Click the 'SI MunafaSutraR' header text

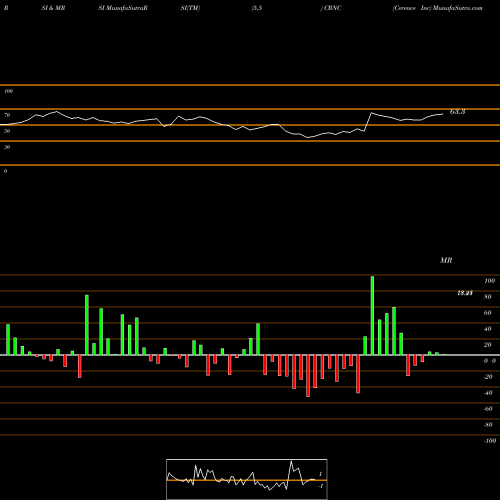[123, 8]
